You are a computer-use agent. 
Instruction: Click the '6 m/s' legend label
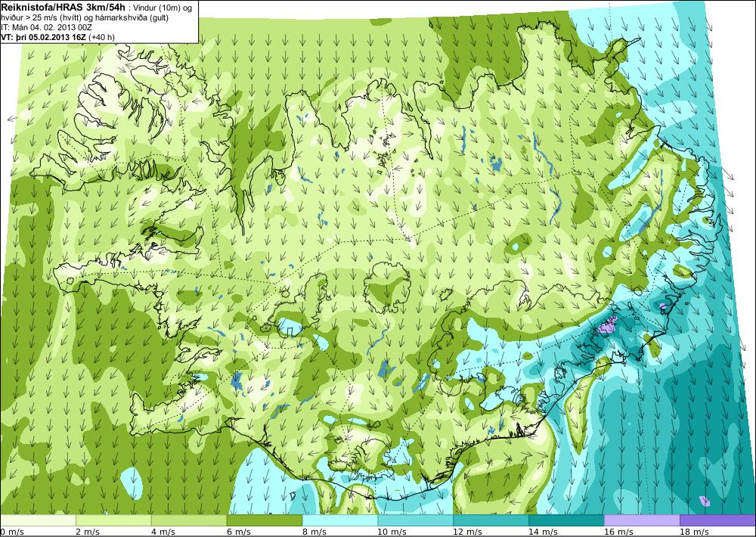[239, 532]
